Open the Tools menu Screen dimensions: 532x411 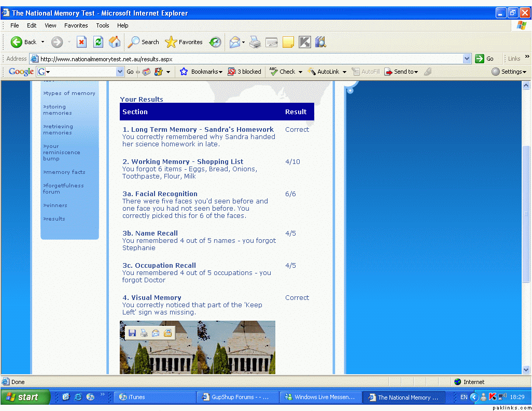point(102,25)
